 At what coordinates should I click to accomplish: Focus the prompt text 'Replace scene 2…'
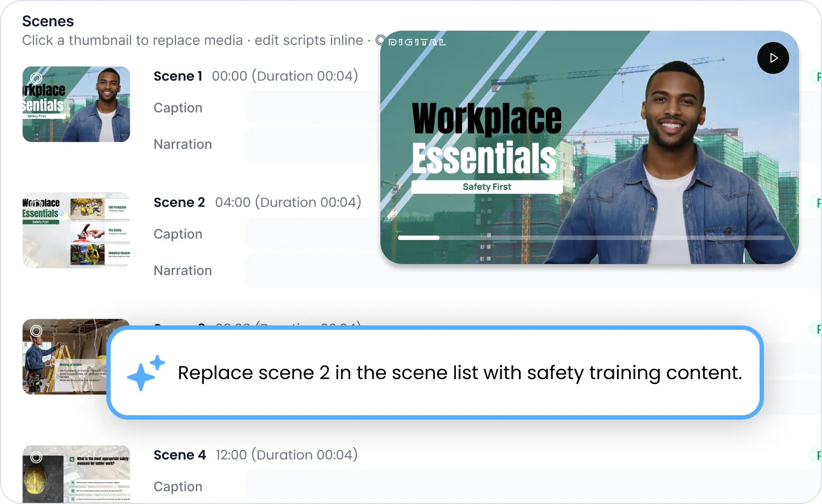460,373
